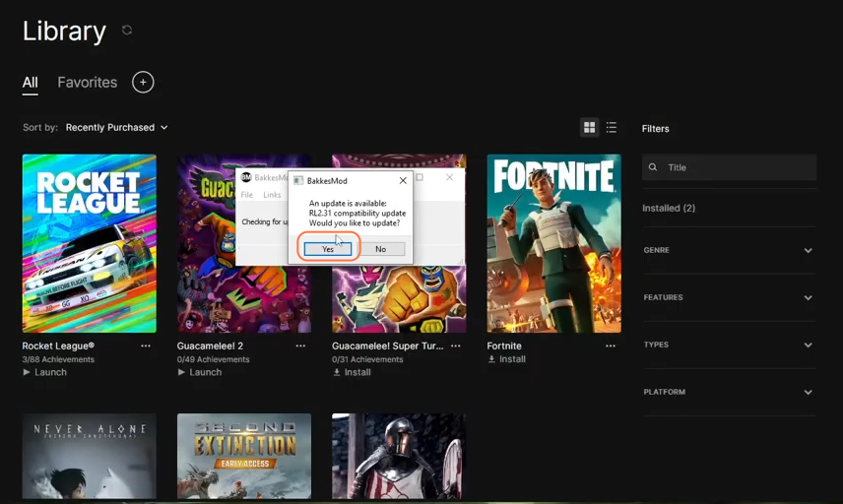Open Guacamelee! 2 three-dot options
Viewport: 843px width, 504px height.
[x=300, y=346]
